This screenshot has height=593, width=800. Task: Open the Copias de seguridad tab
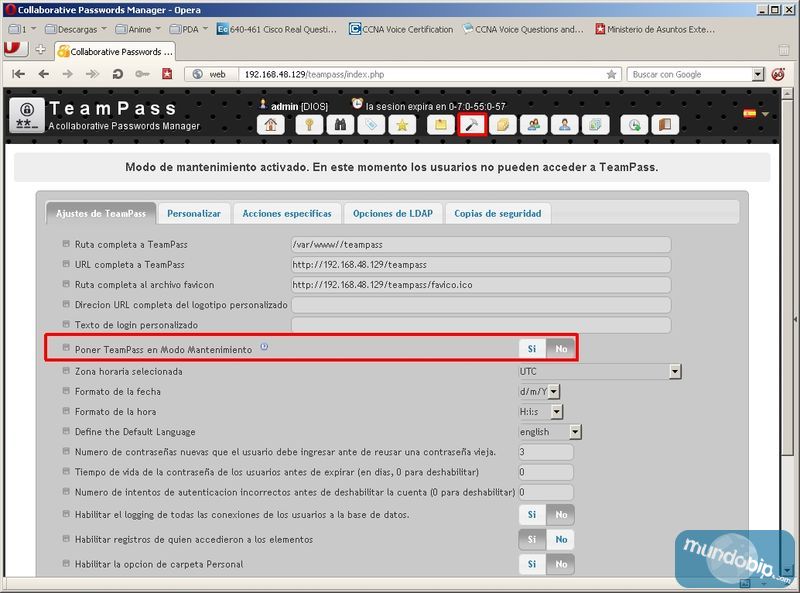pos(498,213)
